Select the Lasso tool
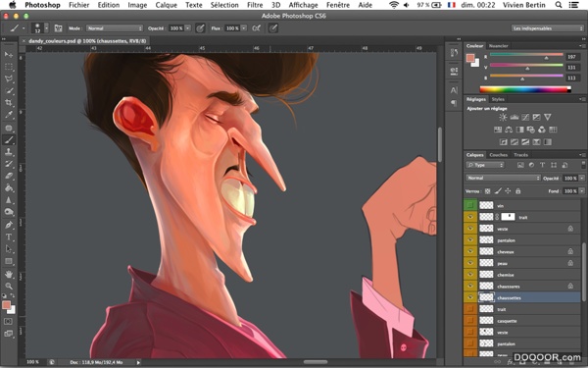This screenshot has height=368, width=588. click(x=9, y=79)
